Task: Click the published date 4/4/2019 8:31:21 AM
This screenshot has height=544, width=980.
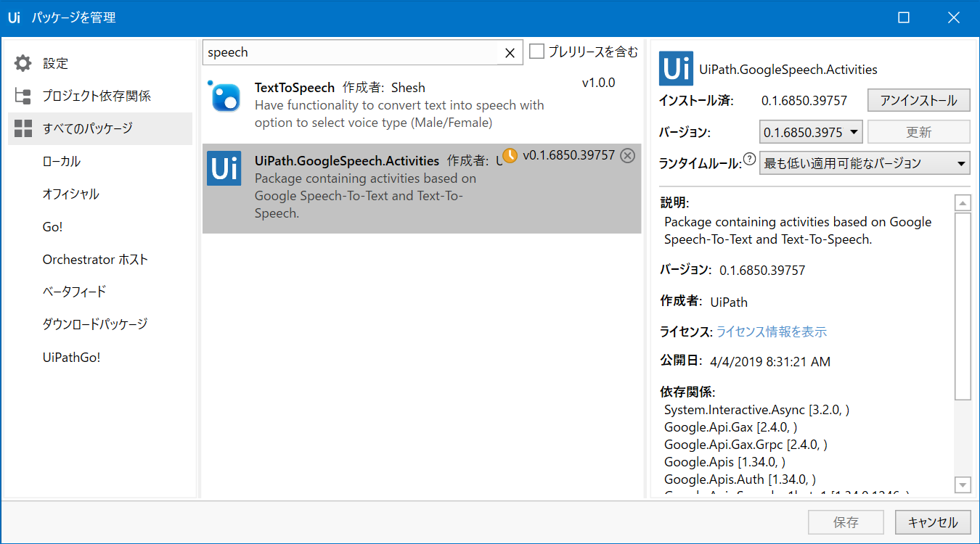Action: [770, 361]
